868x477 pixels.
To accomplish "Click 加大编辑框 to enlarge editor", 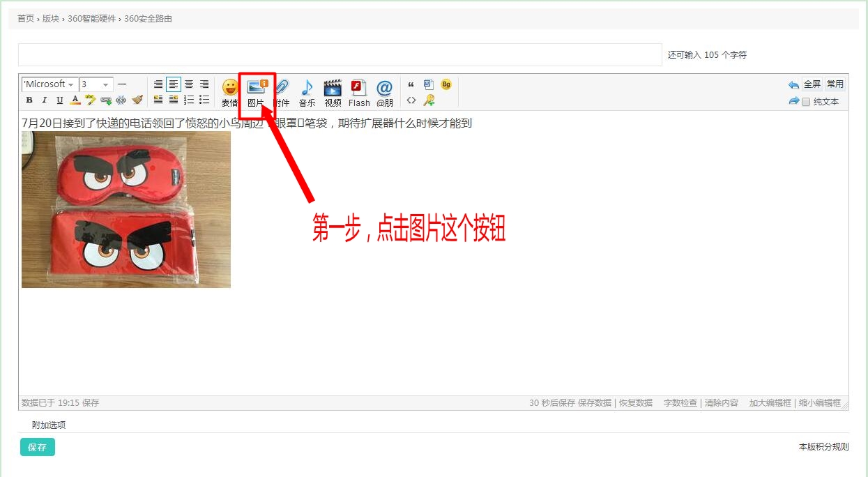I will click(x=770, y=403).
